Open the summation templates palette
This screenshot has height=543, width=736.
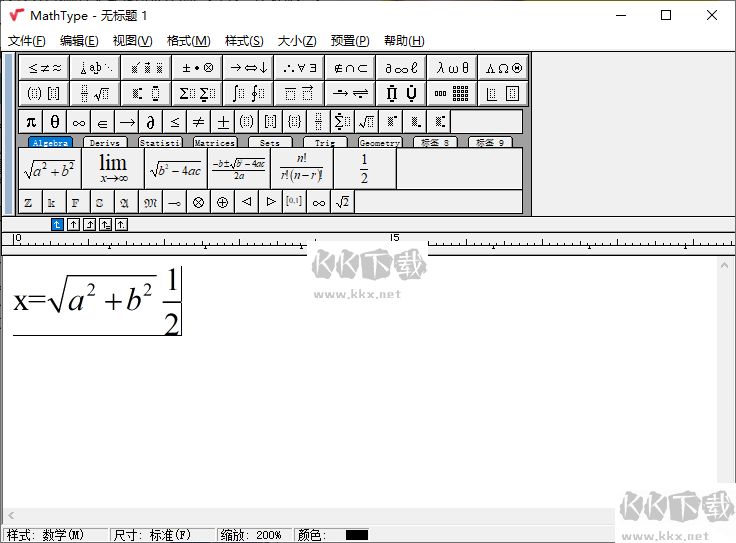point(198,93)
